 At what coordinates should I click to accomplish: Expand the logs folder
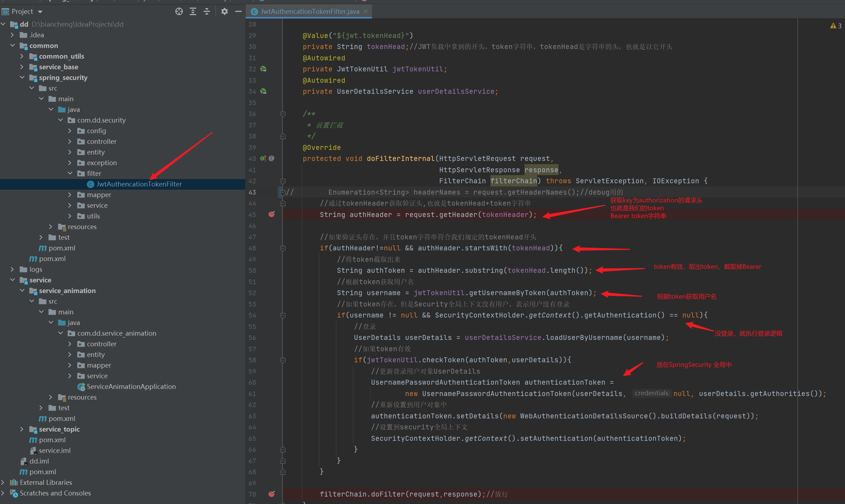point(12,269)
